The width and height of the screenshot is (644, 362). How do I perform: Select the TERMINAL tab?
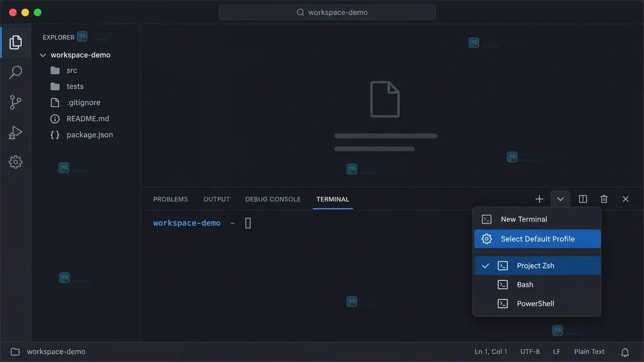tap(333, 199)
